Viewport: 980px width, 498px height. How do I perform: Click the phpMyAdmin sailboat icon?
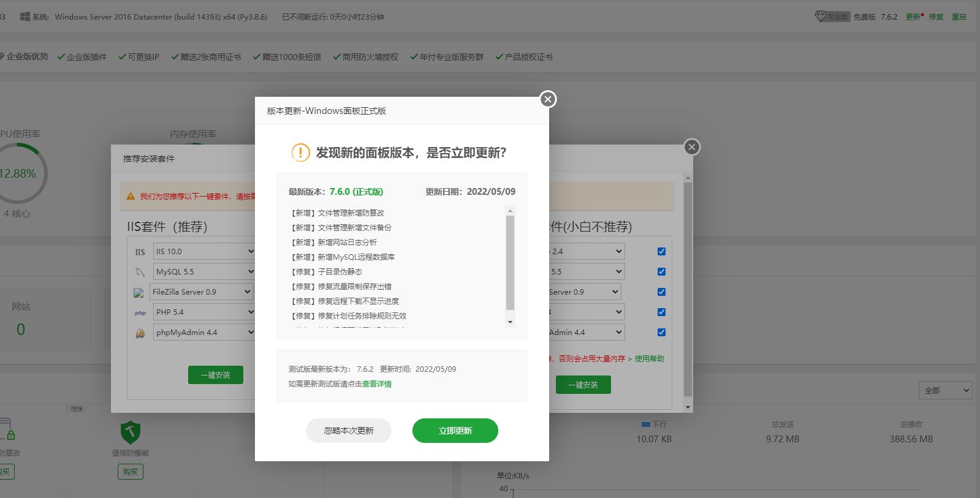[x=140, y=333]
